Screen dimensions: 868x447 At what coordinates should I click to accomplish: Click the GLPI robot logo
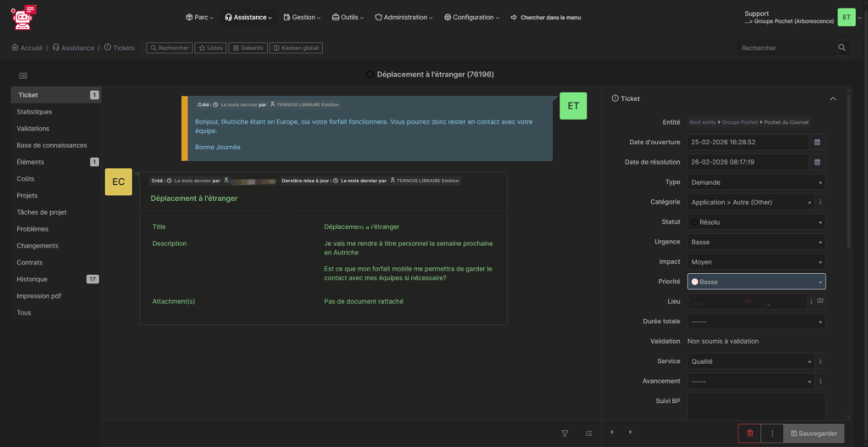pos(25,16)
